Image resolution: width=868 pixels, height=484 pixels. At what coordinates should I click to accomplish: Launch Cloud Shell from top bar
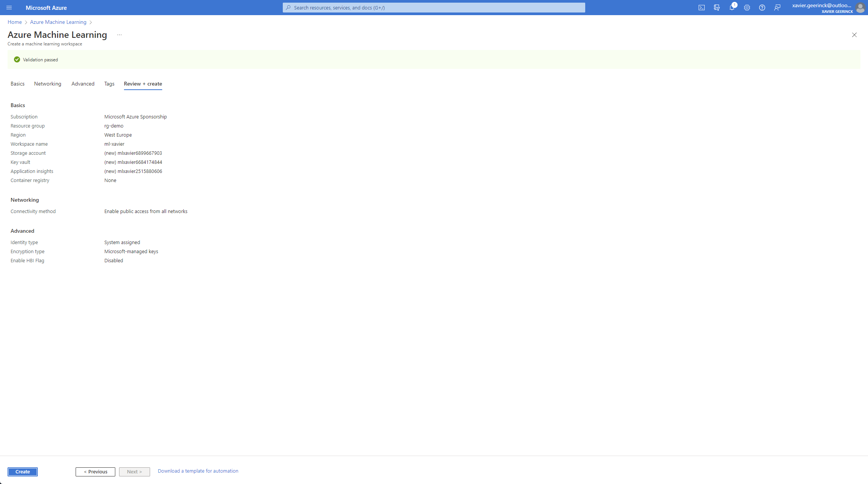coord(702,8)
